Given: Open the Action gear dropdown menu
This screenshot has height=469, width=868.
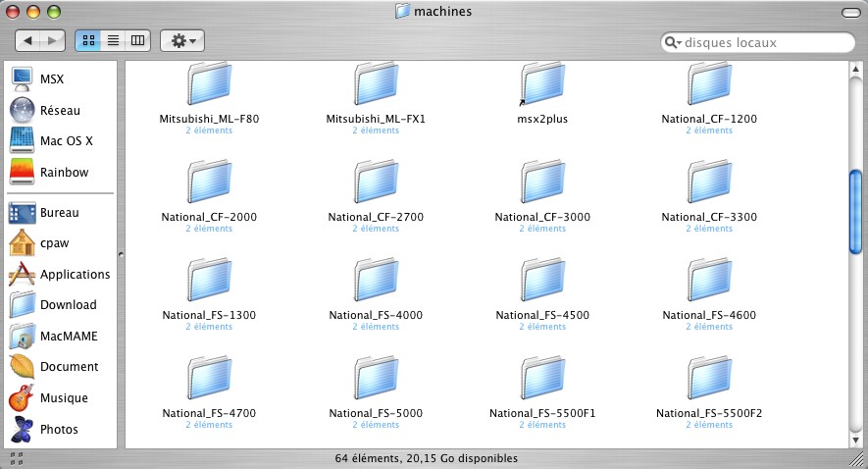Looking at the screenshot, I should (182, 40).
